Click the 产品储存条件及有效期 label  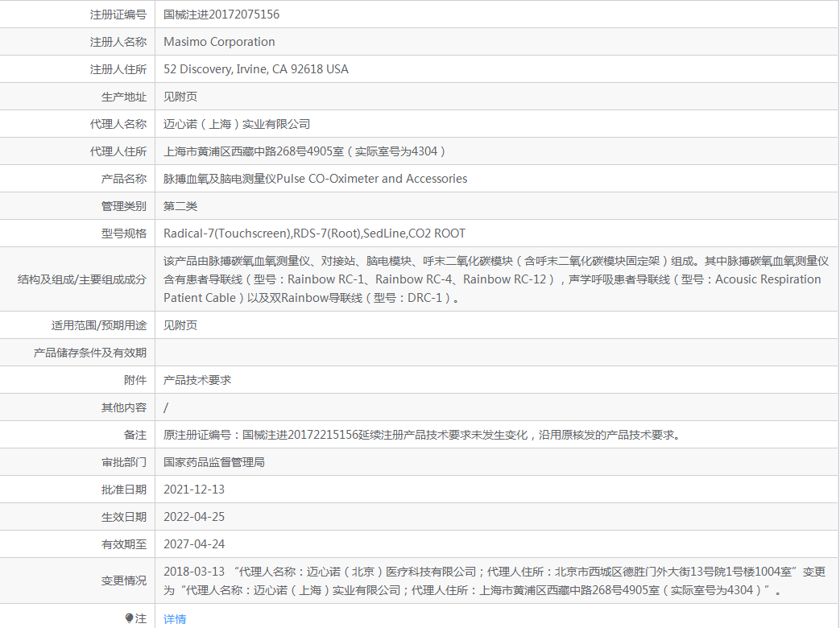[90, 353]
